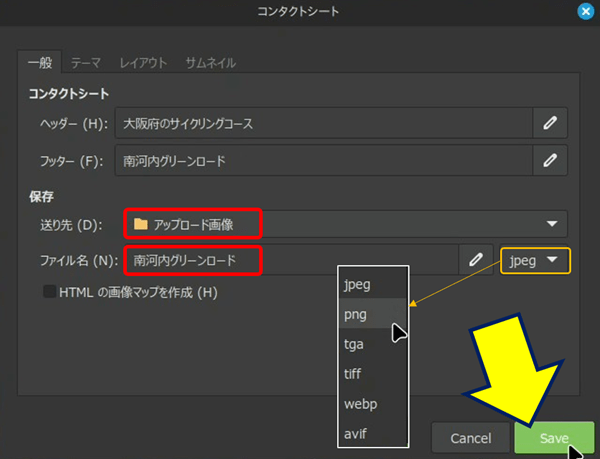Viewport: 600px width, 459px height.
Task: Click the Cancel button
Action: click(x=471, y=438)
